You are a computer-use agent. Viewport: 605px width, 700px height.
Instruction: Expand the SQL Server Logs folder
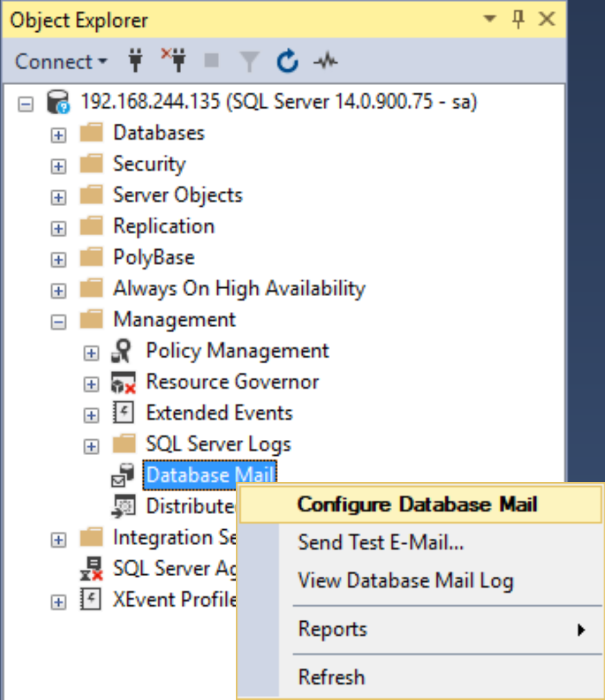click(91, 447)
